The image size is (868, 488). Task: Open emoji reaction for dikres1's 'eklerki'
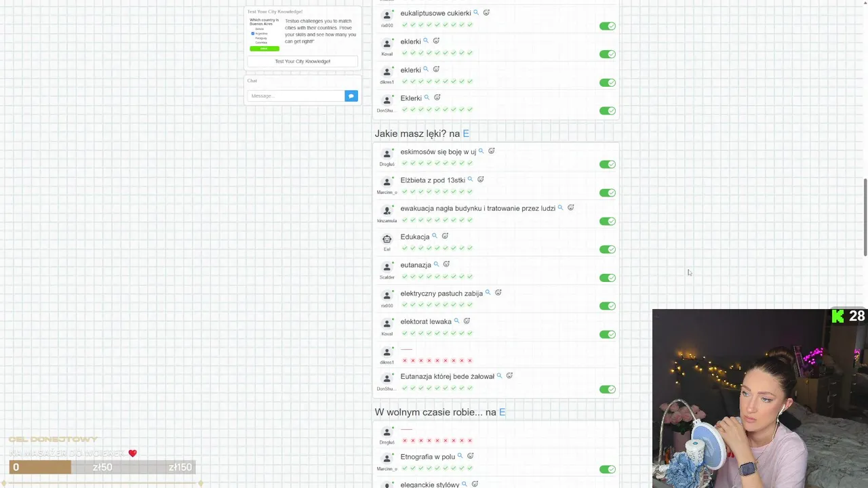pos(436,69)
